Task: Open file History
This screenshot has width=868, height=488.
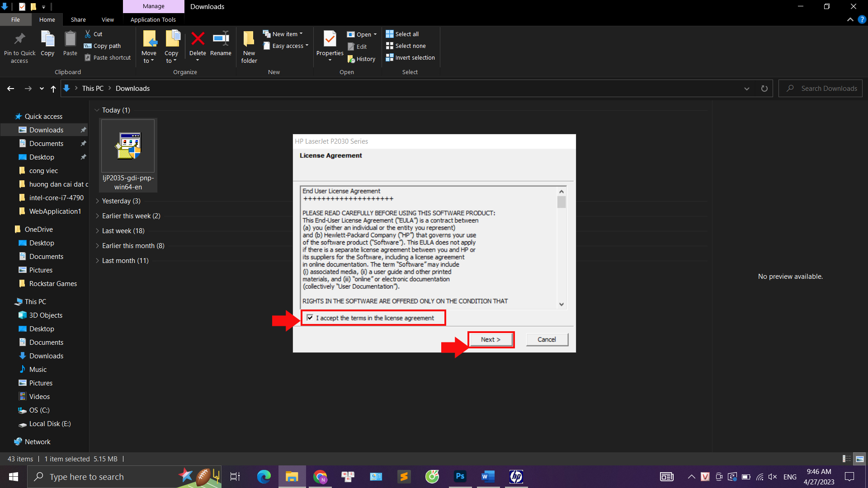Action: [361, 59]
